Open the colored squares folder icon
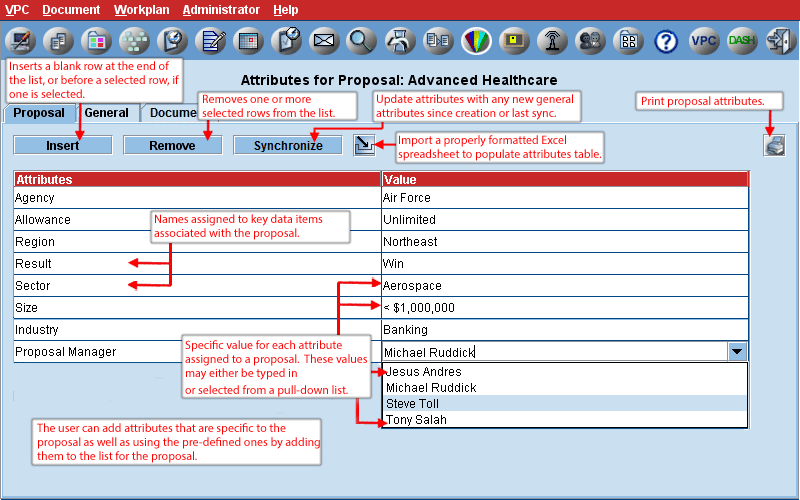800x500 pixels. tap(96, 40)
